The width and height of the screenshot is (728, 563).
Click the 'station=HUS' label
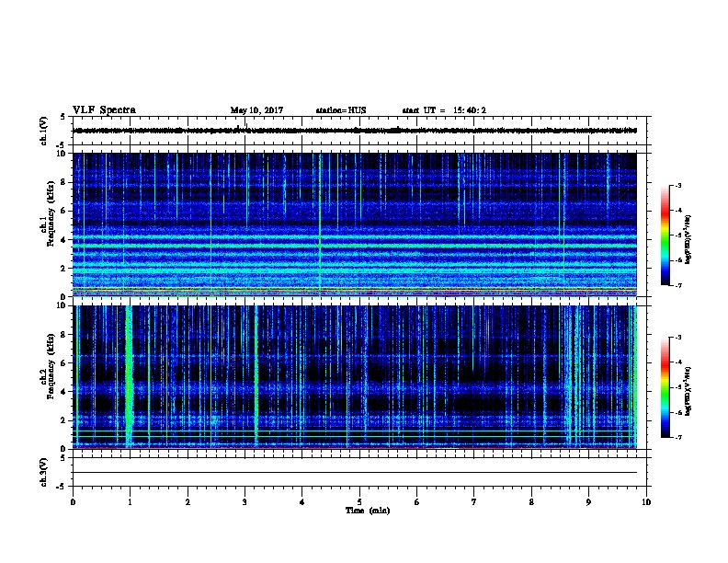(341, 110)
